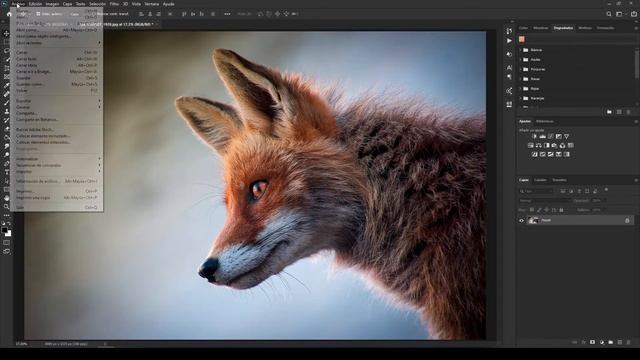Screen dimensions: 640x360
Task: Toggle lock image pixels brush icon
Action: [x=539, y=210]
